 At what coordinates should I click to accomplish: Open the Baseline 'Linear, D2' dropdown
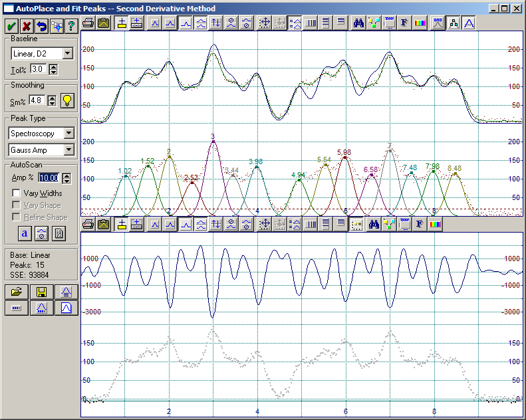[x=68, y=53]
